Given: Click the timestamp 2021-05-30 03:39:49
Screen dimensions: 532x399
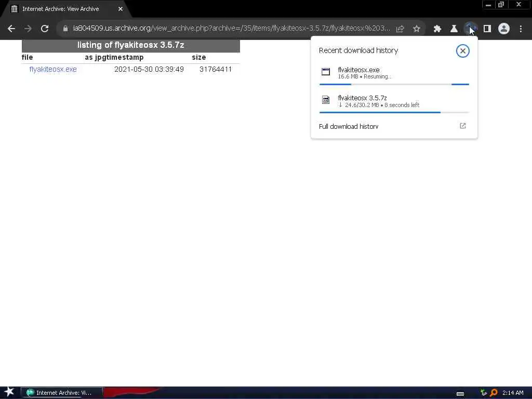Looking at the screenshot, I should (x=149, y=69).
